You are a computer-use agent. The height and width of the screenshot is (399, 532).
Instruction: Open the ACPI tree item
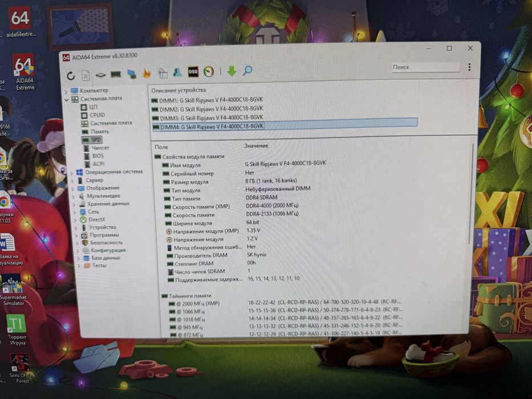click(95, 164)
